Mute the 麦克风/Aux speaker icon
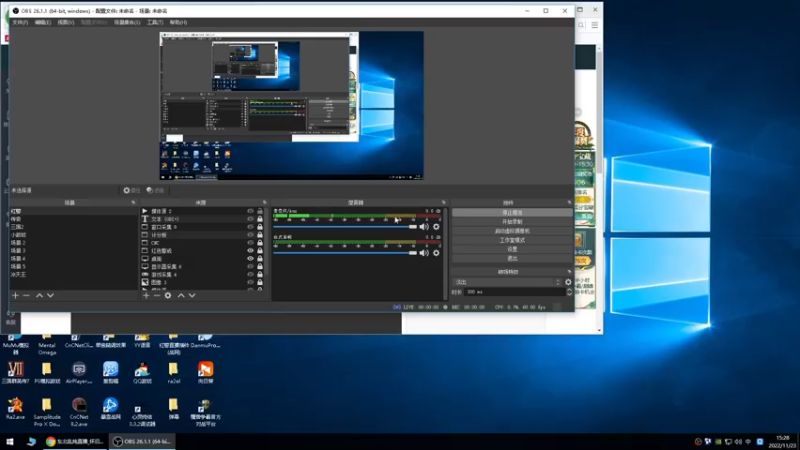The height and width of the screenshot is (450, 800). [424, 227]
